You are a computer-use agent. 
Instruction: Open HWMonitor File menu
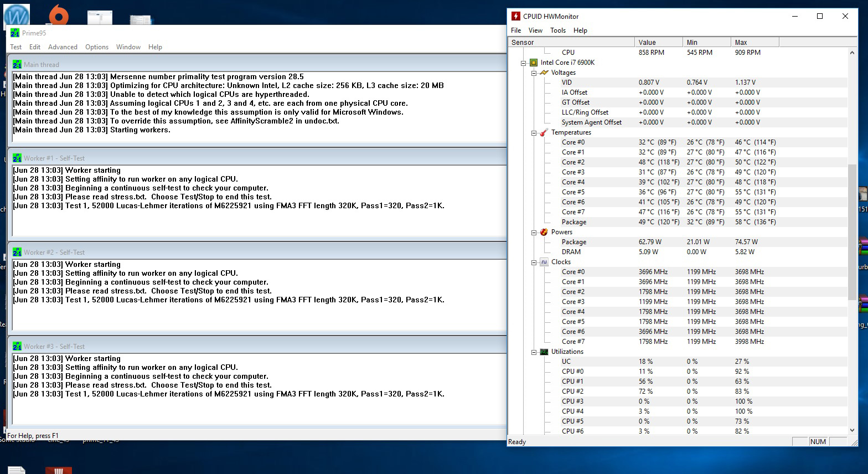516,30
